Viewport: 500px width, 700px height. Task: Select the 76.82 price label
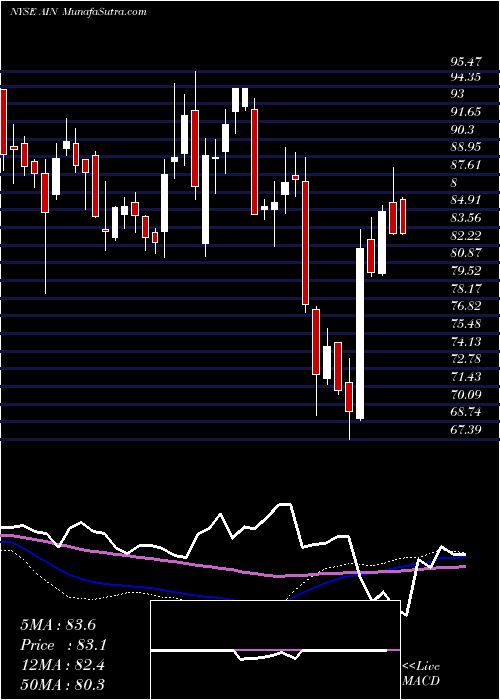[x=465, y=306]
